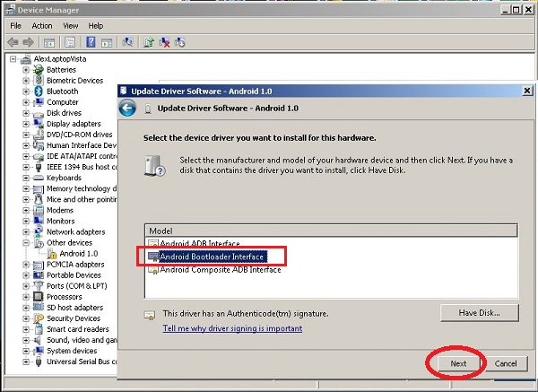Select the Mice and other pointing item
This screenshot has height=392, width=538.
click(82, 199)
